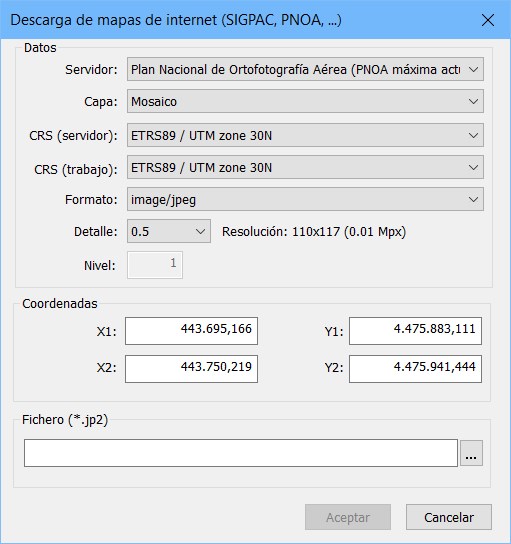The height and width of the screenshot is (544, 511).
Task: Click the dialog title bar text
Action: 176,20
